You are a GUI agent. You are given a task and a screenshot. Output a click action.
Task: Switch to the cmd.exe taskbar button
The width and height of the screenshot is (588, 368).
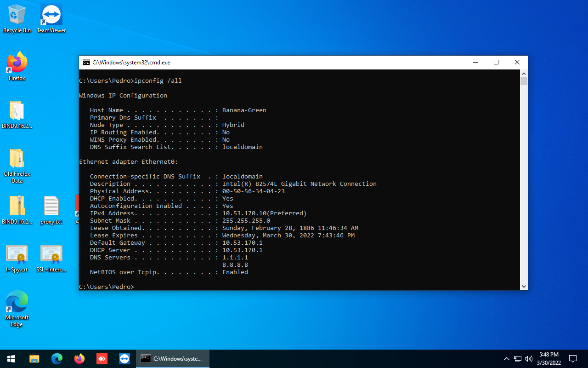(x=172, y=358)
